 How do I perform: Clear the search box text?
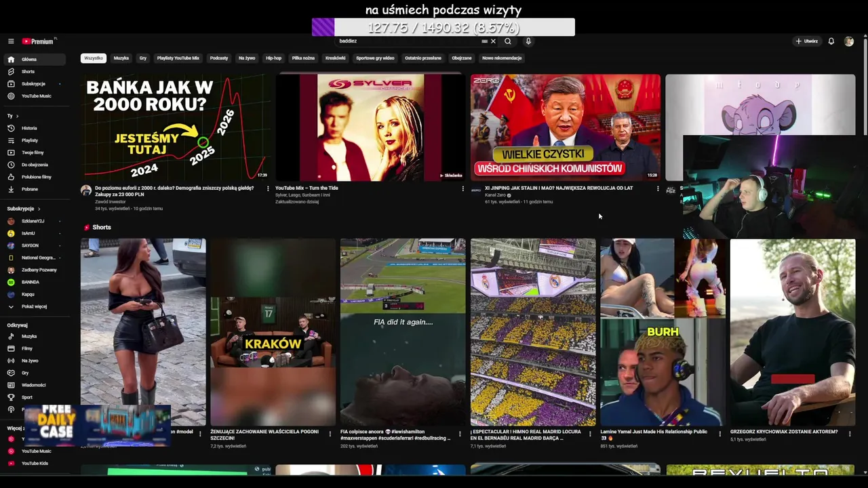(x=493, y=41)
